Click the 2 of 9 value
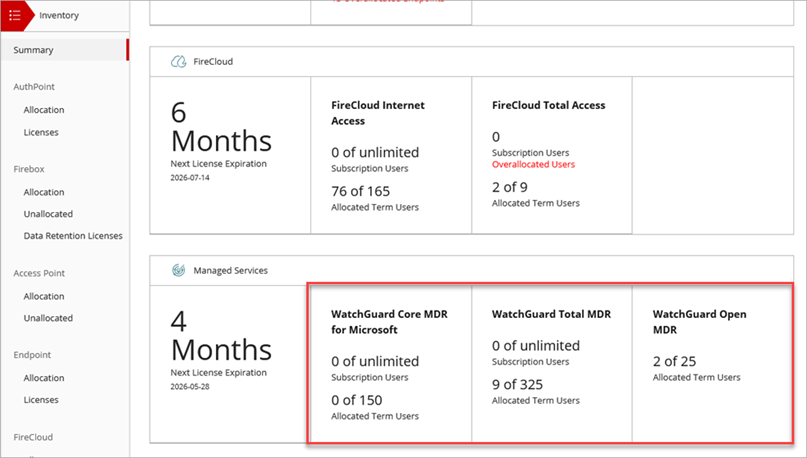This screenshot has height=458, width=807. click(510, 187)
